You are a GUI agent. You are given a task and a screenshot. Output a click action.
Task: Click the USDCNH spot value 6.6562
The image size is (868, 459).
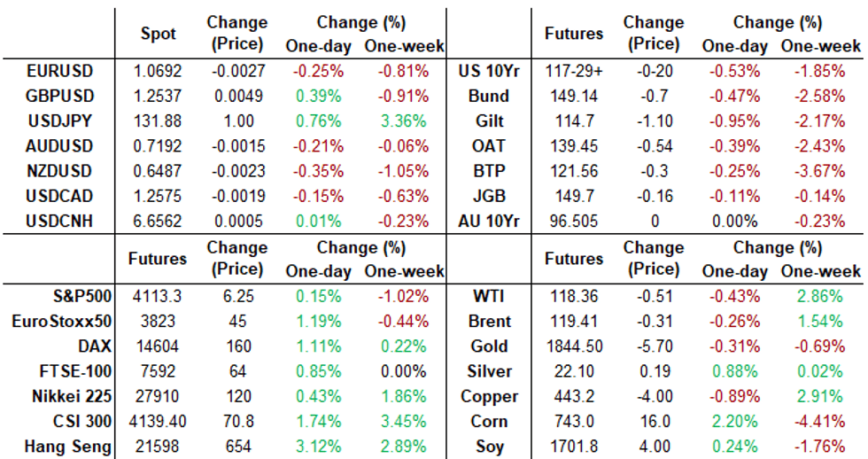(159, 220)
